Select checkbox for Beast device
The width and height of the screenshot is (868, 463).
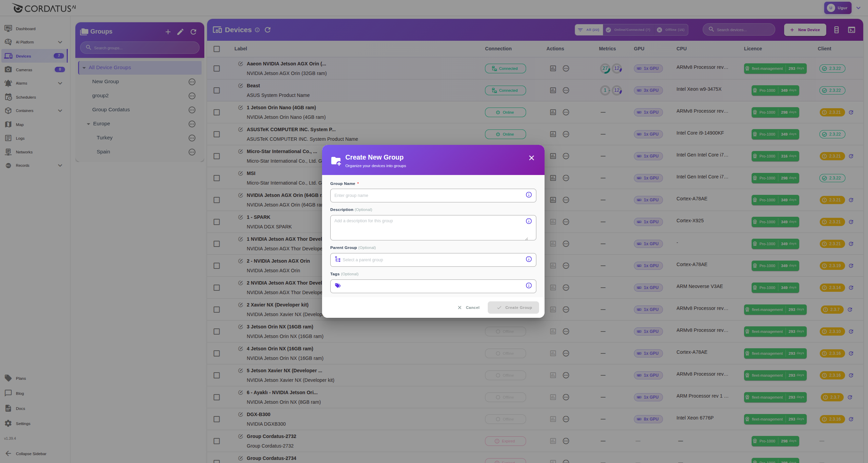217,90
